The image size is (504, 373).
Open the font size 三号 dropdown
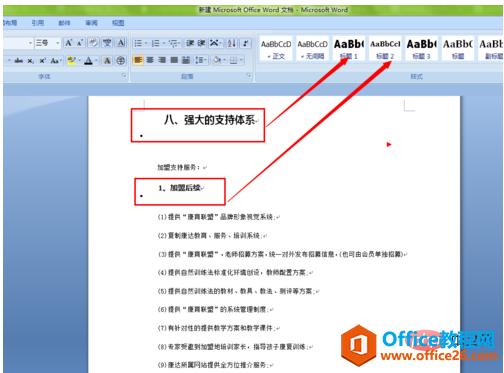(x=57, y=43)
